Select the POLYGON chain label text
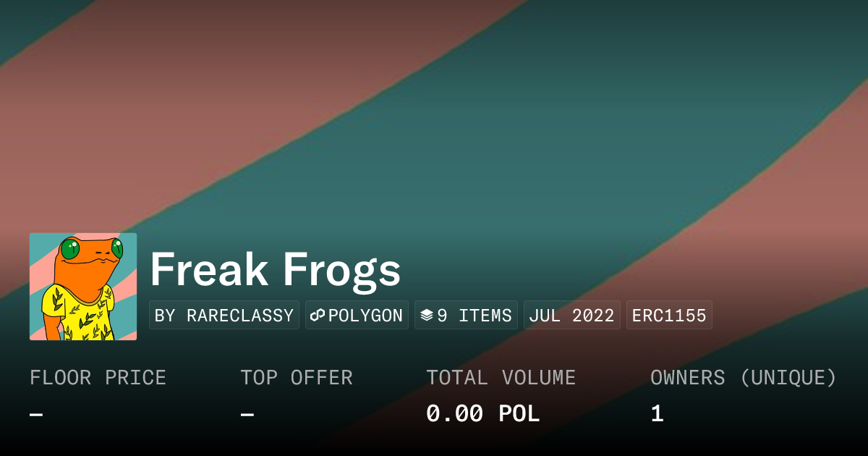The image size is (868, 456). (x=365, y=316)
